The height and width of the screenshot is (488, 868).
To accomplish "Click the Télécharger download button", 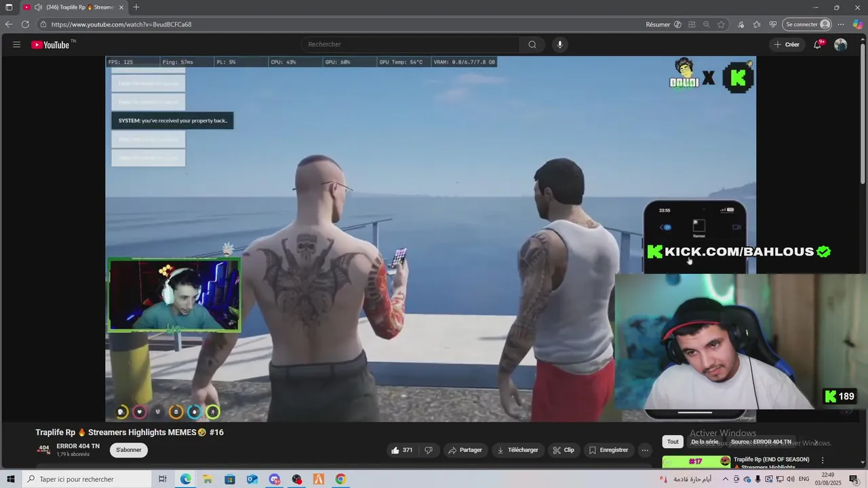I will point(517,450).
